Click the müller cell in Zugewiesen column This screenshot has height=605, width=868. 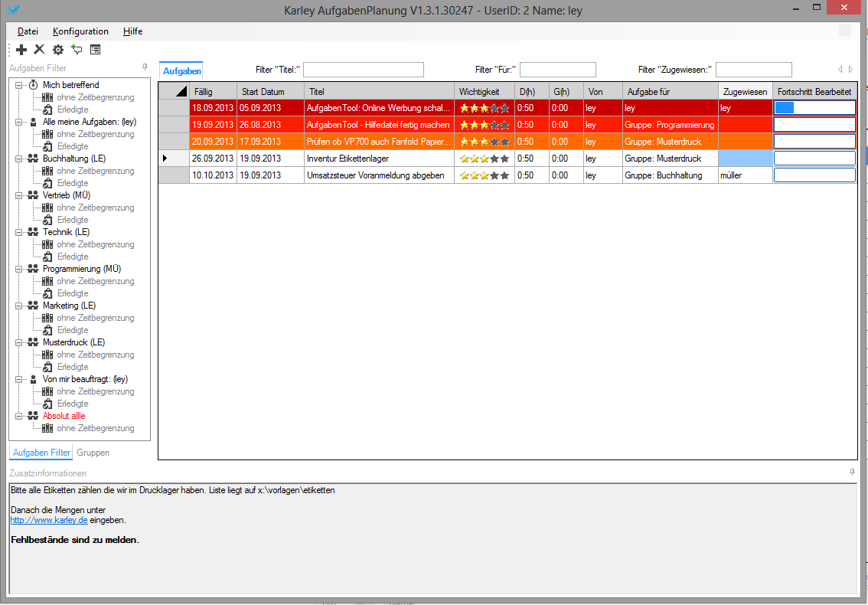click(x=745, y=175)
